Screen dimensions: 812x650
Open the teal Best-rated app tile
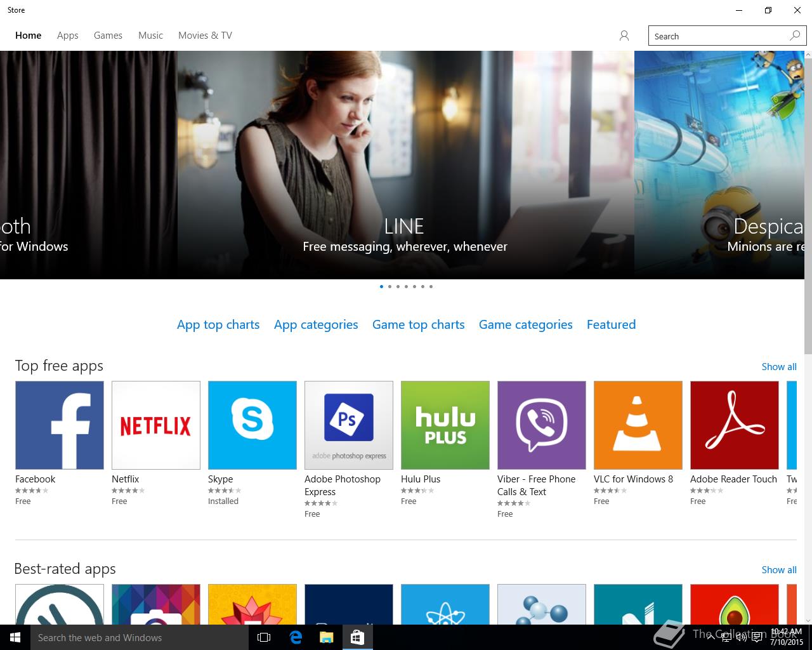(x=638, y=604)
